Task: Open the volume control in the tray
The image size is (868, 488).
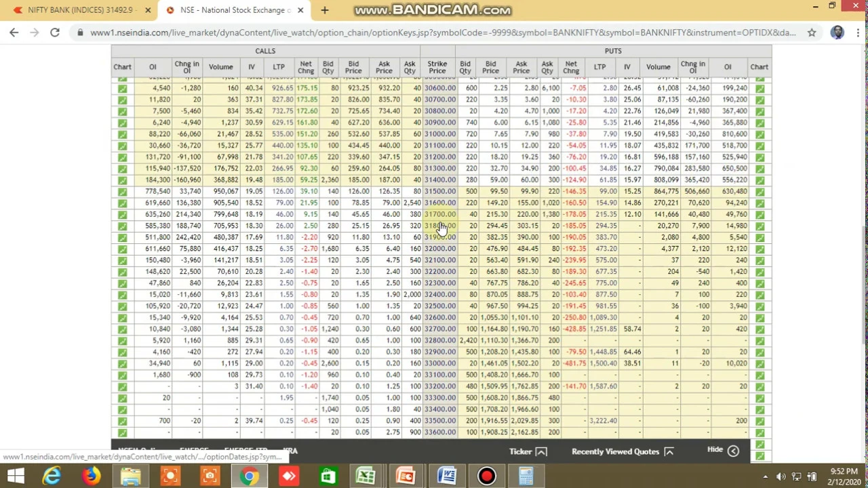Action: pos(781,476)
